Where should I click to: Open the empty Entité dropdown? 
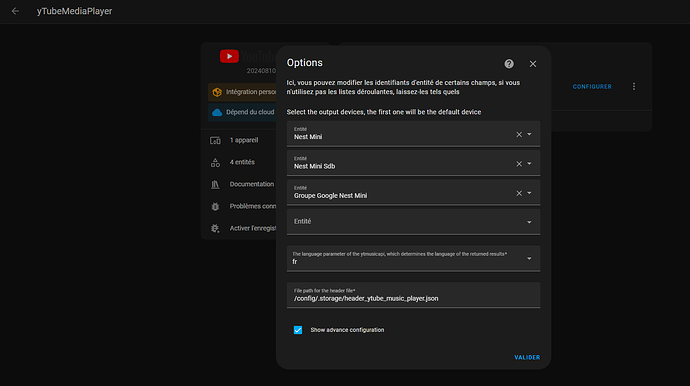click(413, 222)
